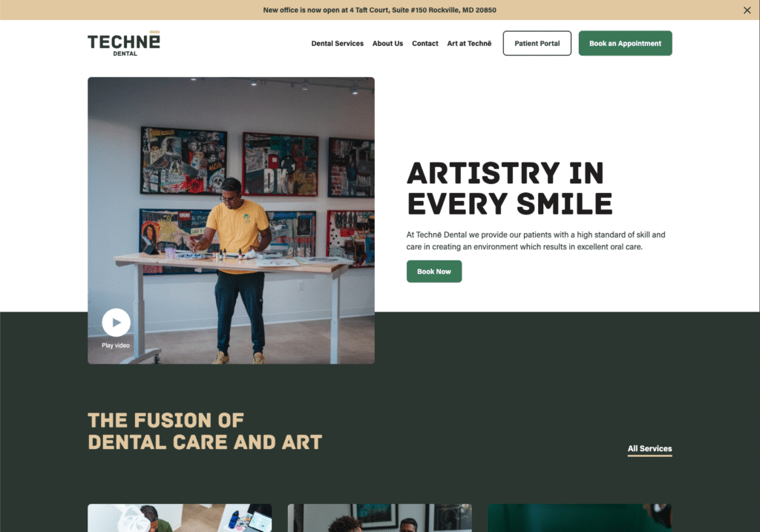This screenshot has width=760, height=532.
Task: Open the left service card image
Action: click(180, 518)
